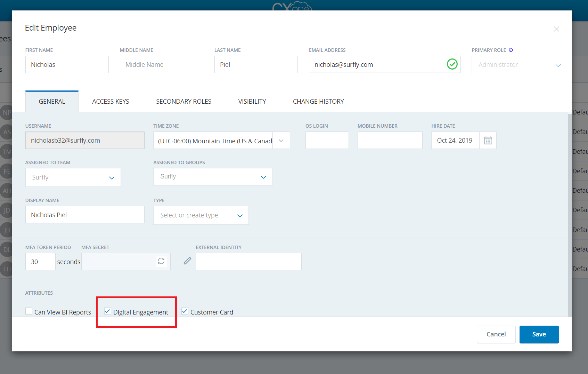Switch to the Access Keys tab
Viewport: 588px width, 374px height.
click(111, 102)
